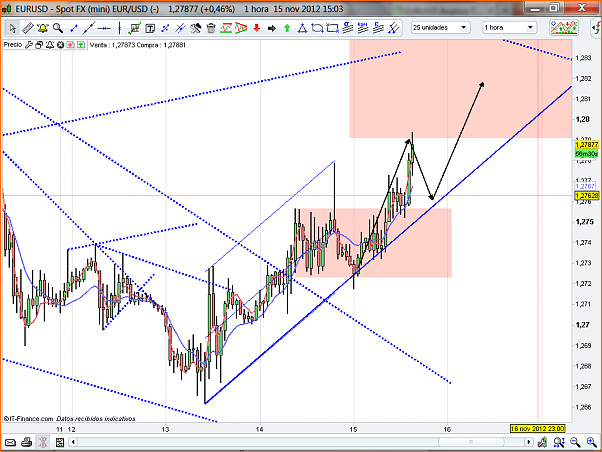Click the green arrow icon in Precio panel
Viewport: 602px width, 452px height.
coord(81,45)
